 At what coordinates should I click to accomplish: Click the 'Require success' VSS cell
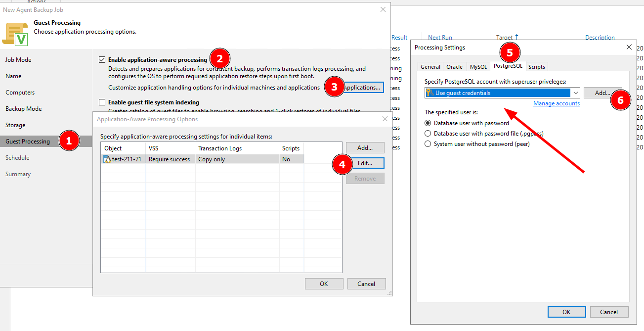point(169,159)
